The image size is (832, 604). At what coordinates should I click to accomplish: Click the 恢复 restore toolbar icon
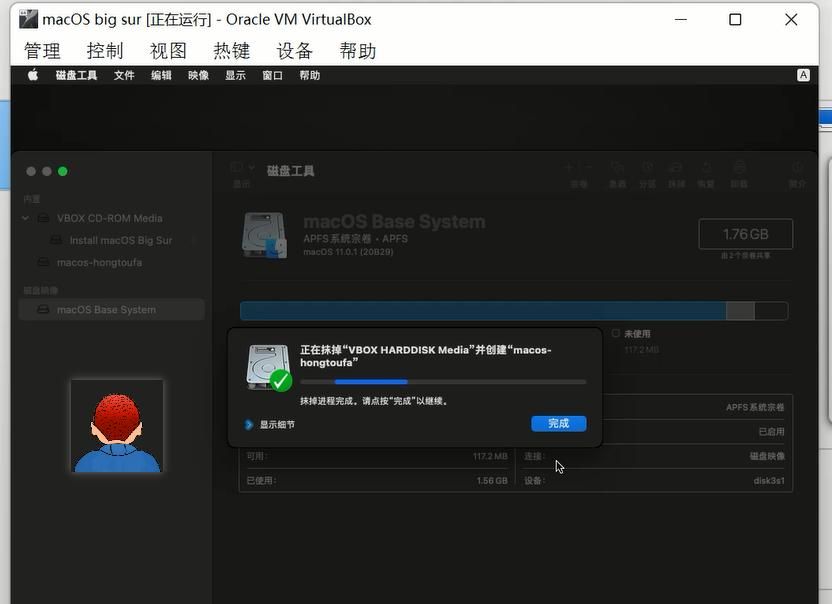click(706, 169)
